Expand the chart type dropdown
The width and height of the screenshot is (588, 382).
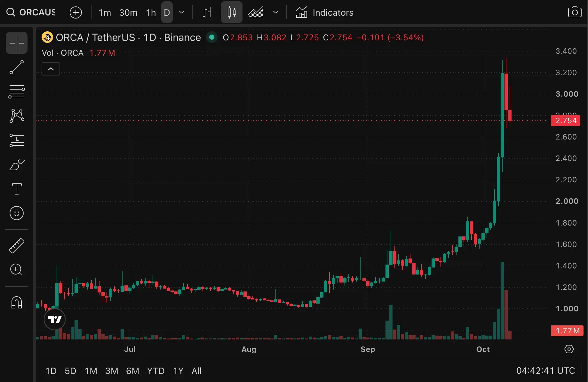click(275, 12)
